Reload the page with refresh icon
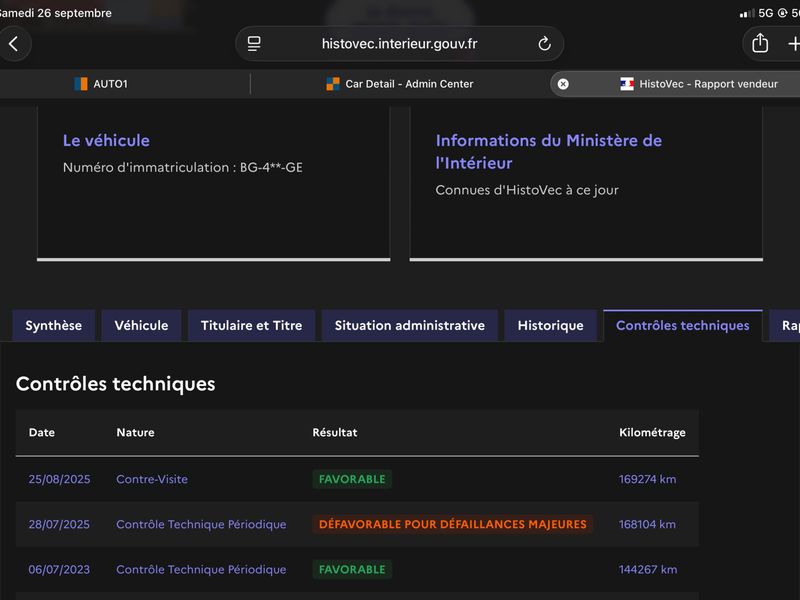This screenshot has height=600, width=800. pyautogui.click(x=544, y=44)
